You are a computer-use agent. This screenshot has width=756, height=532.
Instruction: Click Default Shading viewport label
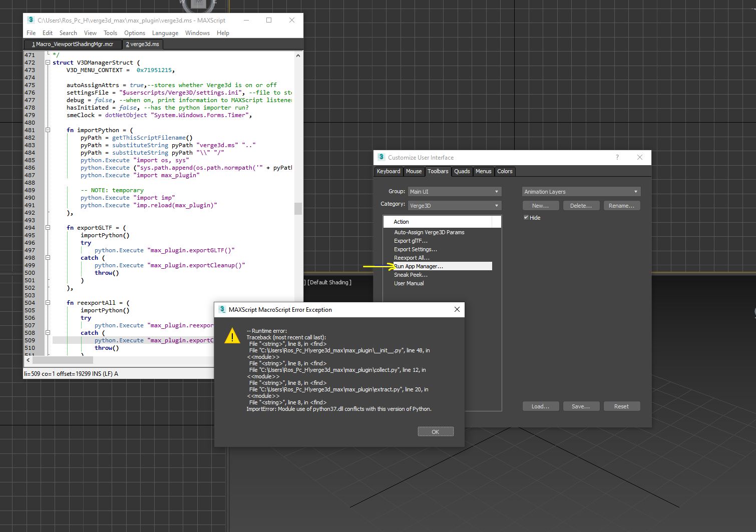click(x=329, y=282)
